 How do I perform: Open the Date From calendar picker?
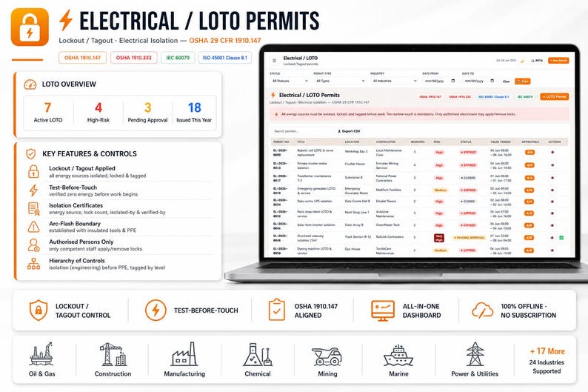(453, 81)
